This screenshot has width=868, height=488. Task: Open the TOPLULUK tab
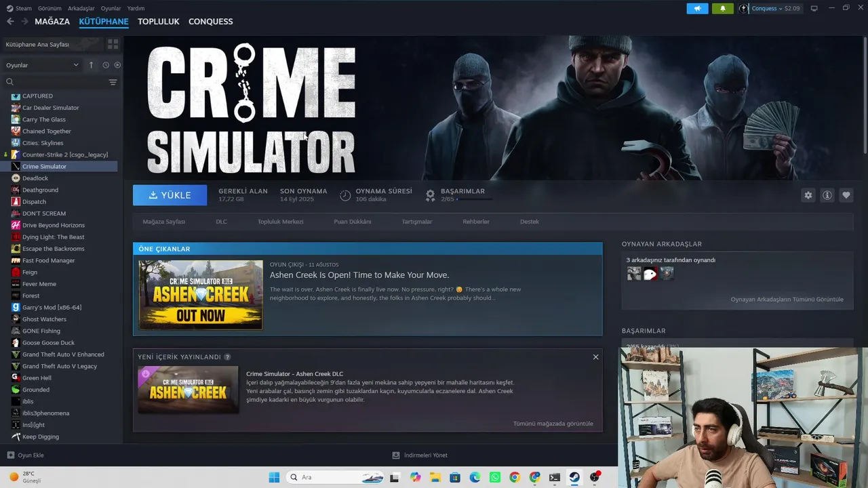(159, 22)
